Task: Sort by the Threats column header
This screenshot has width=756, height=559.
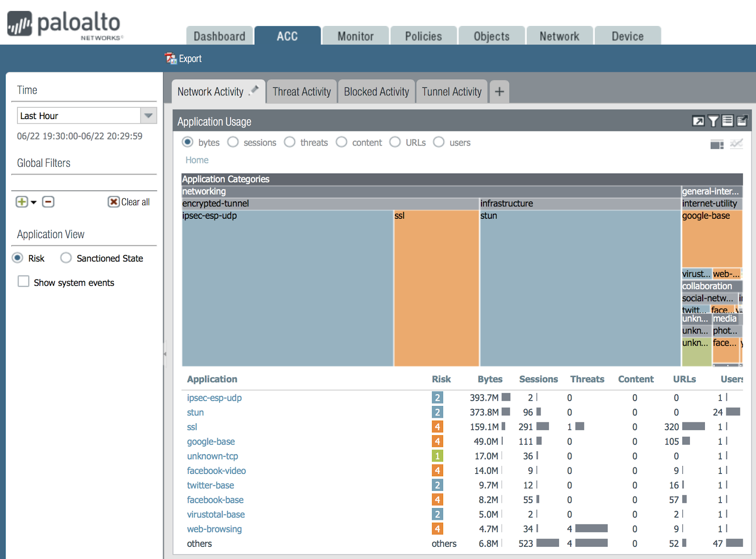Action: (x=587, y=379)
